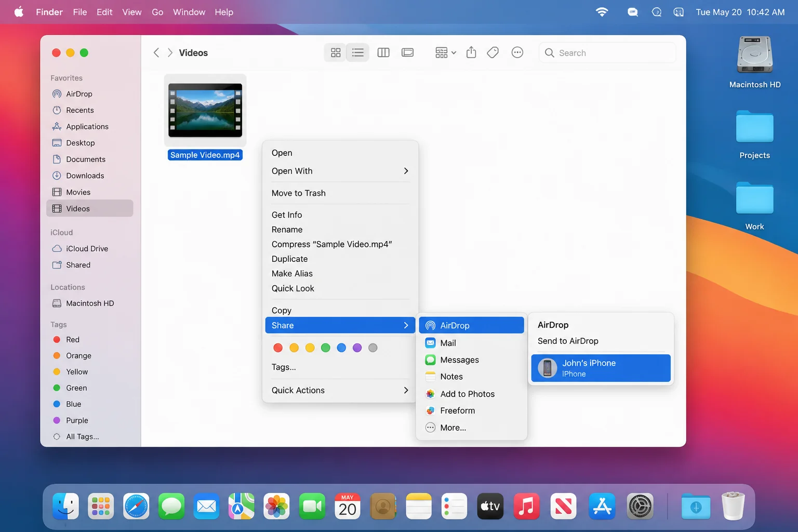Select the Sample Video.mp4 thumbnail
This screenshot has height=532, width=798.
coord(205,110)
